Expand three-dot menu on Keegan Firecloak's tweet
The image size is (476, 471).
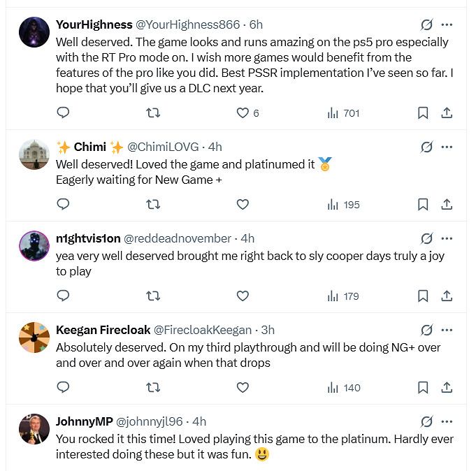tap(447, 330)
